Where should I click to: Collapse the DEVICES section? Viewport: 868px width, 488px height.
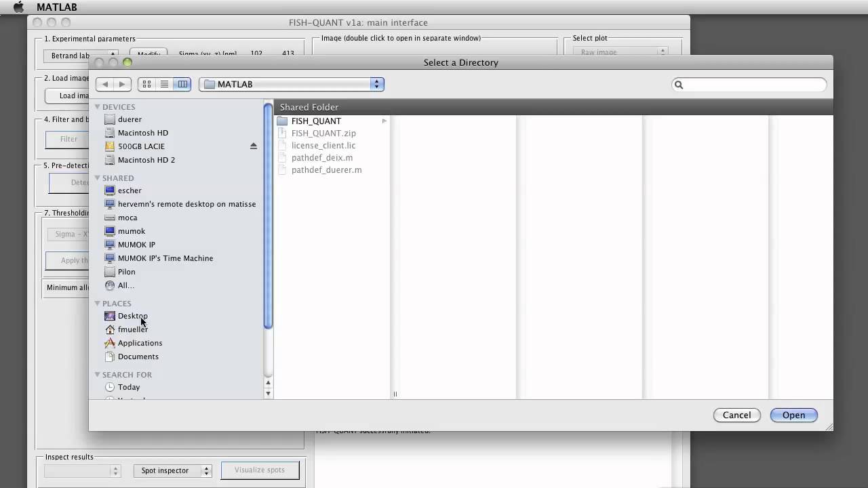(x=98, y=106)
